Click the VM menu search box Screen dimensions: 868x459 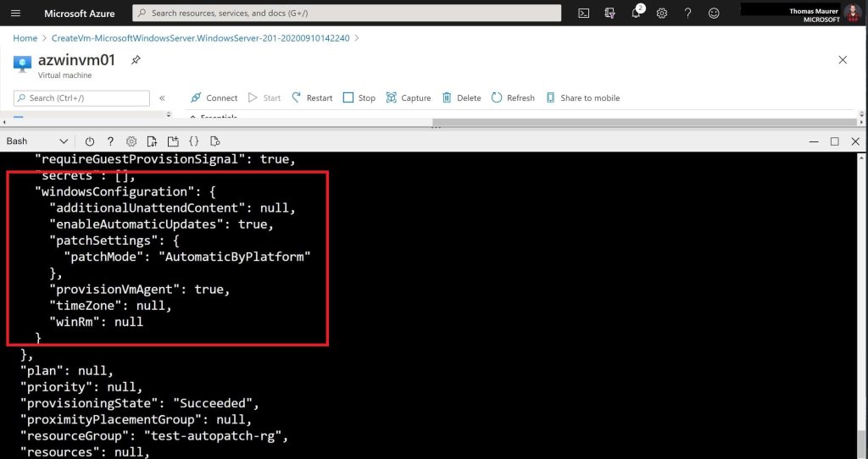coord(82,98)
